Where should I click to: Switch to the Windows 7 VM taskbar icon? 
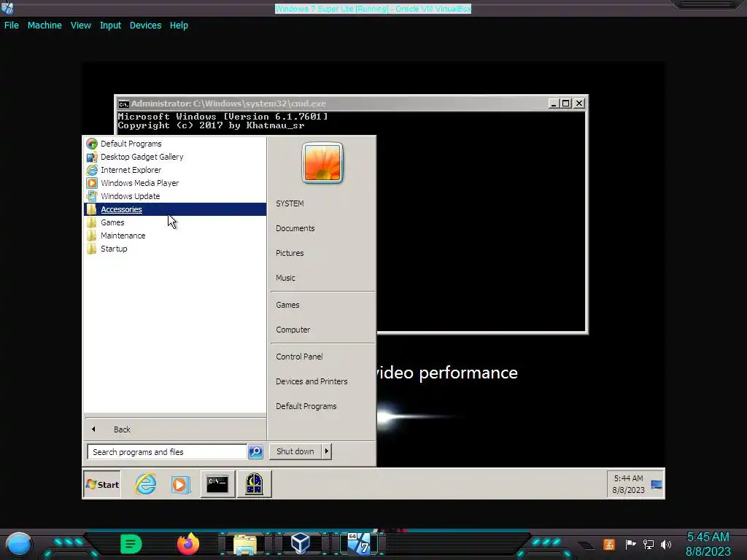[359, 544]
